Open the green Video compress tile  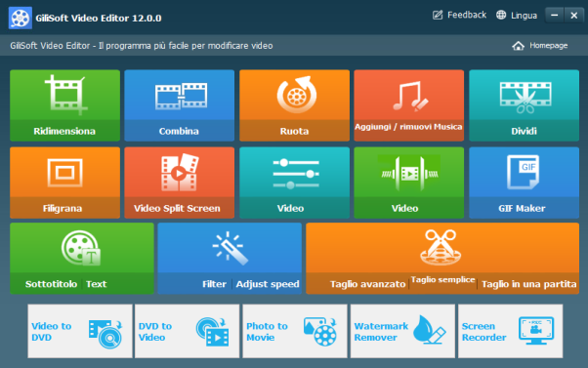[x=408, y=183]
